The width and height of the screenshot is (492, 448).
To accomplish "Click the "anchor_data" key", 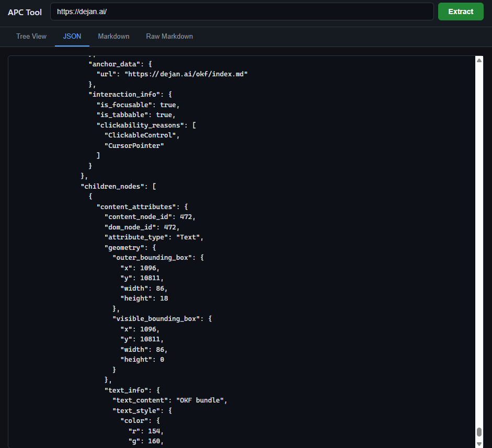I will coord(114,64).
